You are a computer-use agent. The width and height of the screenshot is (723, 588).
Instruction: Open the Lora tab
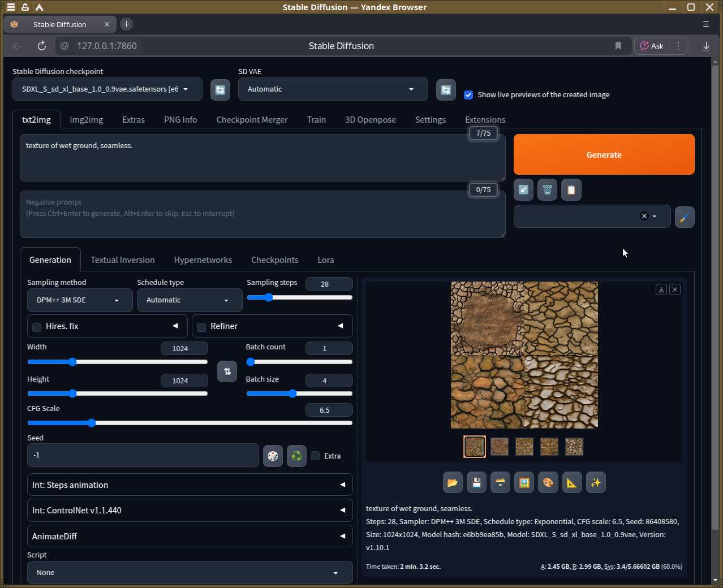pyautogui.click(x=325, y=260)
